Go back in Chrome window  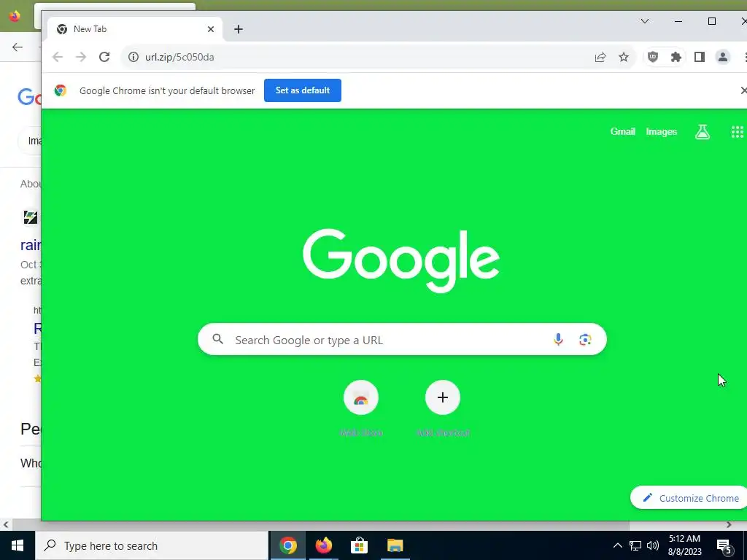tap(58, 57)
